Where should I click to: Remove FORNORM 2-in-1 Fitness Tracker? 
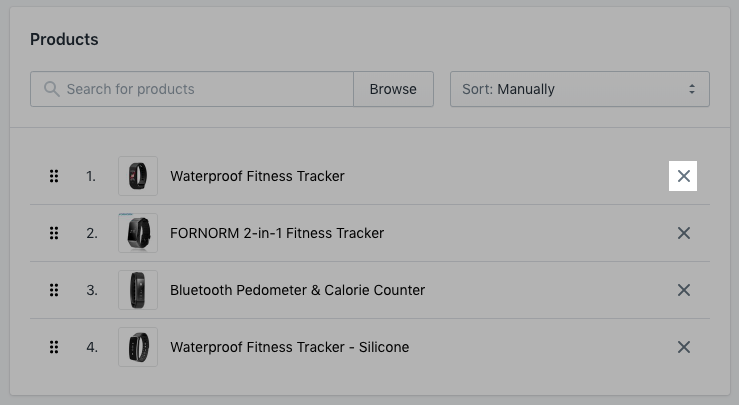point(683,233)
